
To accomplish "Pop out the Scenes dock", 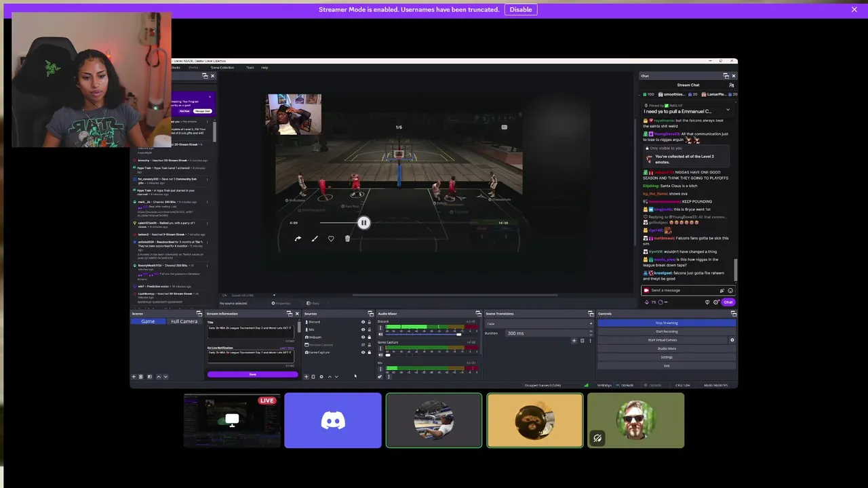I will click(199, 314).
